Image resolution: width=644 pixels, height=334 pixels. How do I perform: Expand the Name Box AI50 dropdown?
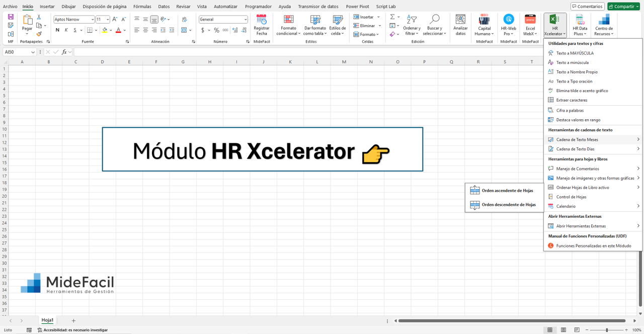click(x=33, y=52)
